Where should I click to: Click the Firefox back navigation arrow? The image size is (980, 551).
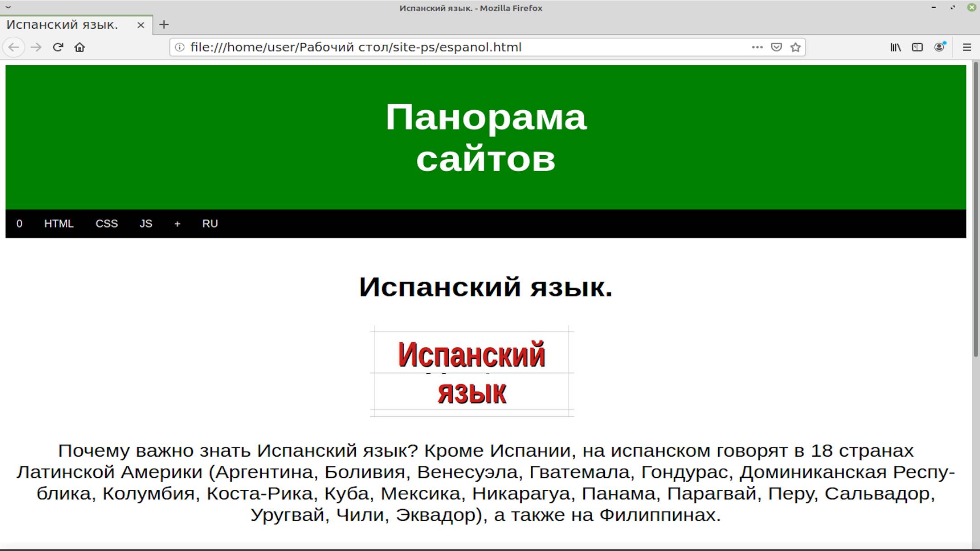tap(14, 47)
